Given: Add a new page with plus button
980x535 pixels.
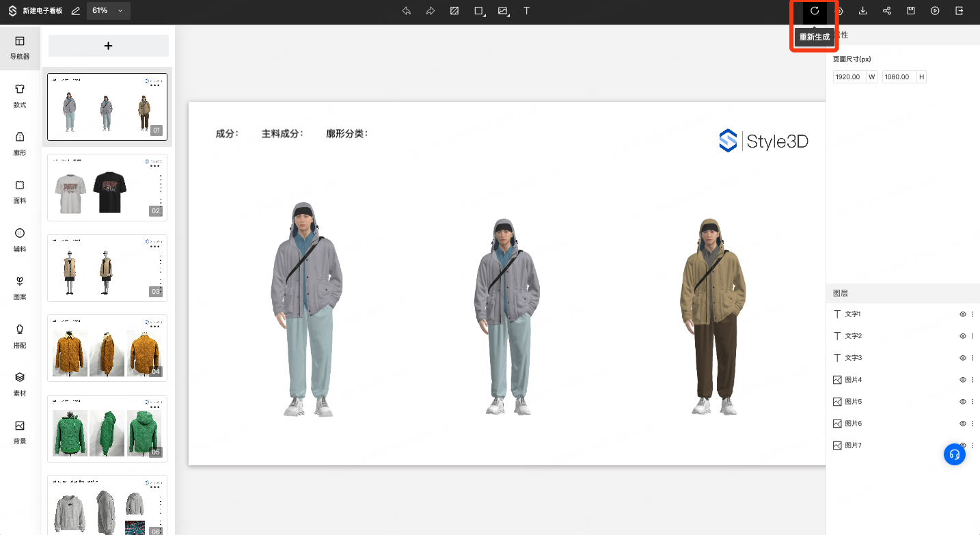Looking at the screenshot, I should click(108, 46).
